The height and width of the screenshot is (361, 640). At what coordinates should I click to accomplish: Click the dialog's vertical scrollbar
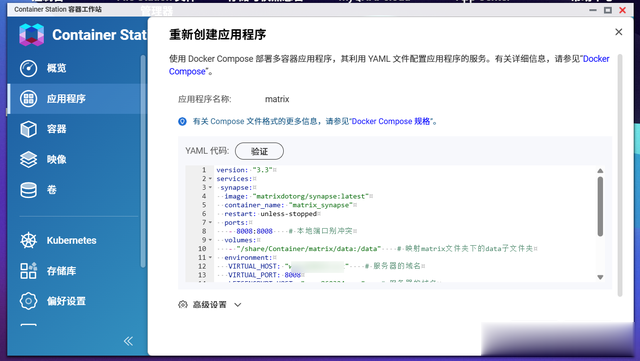tap(620, 176)
